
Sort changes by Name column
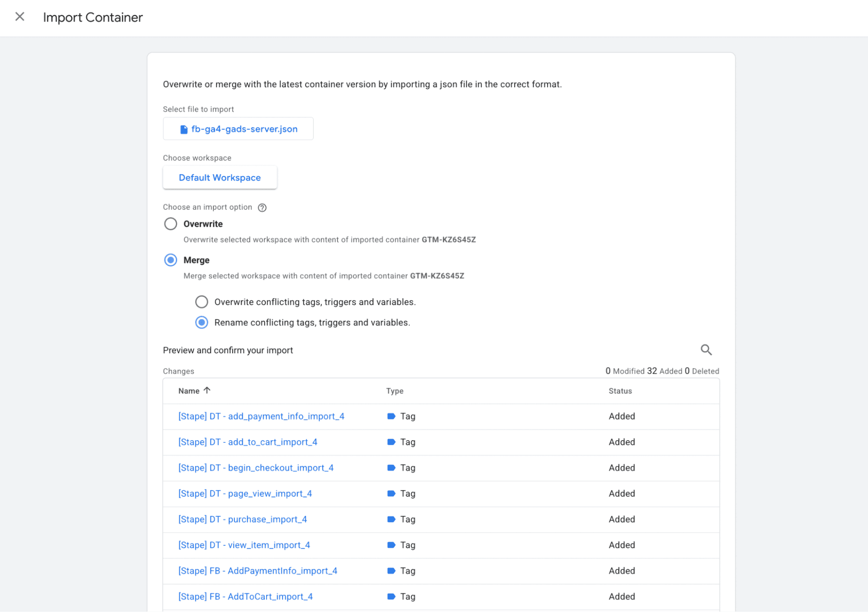point(189,391)
